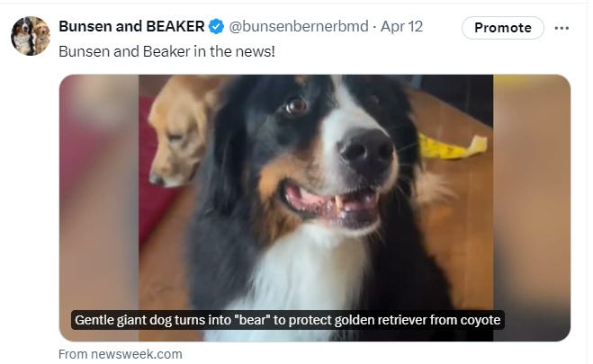Click the golden retriever in the card image
This screenshot has width=593, height=364.
[x=180, y=130]
